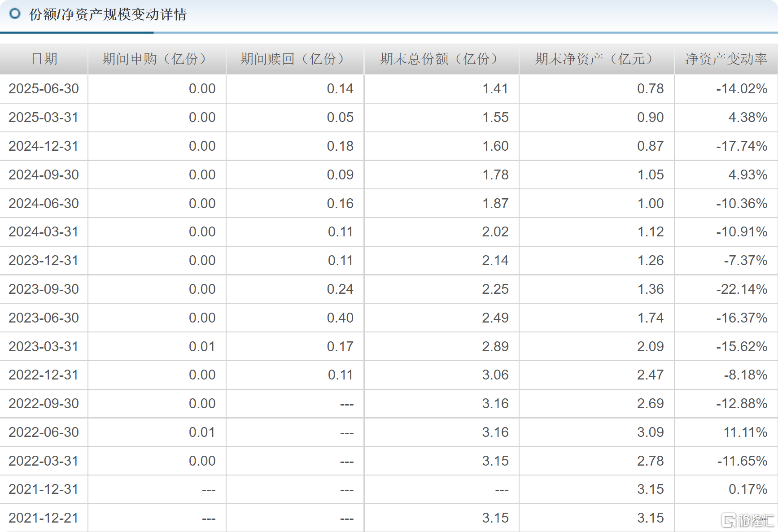The width and height of the screenshot is (778, 532).
Task: Sort by the 净资产变动率 column header
Action: pyautogui.click(x=726, y=59)
